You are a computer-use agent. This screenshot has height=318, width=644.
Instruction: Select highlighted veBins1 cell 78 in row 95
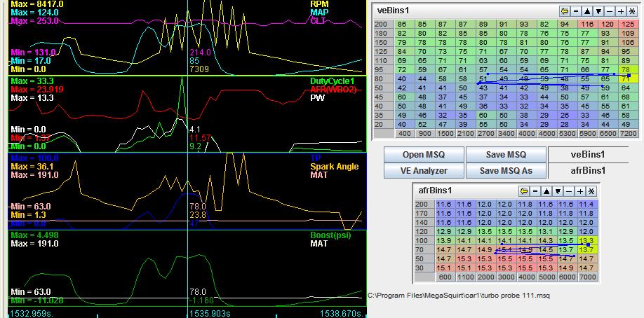[x=628, y=70]
